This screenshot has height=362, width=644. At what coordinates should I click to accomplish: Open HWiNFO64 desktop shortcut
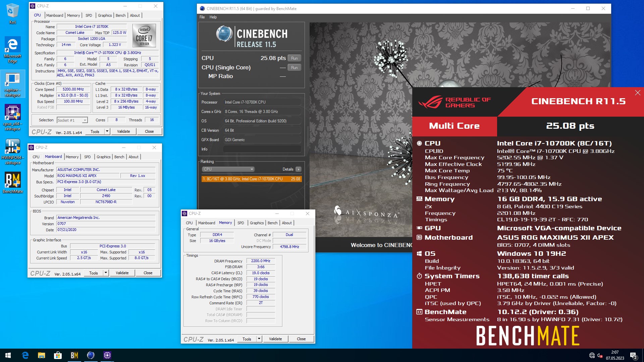12,152
